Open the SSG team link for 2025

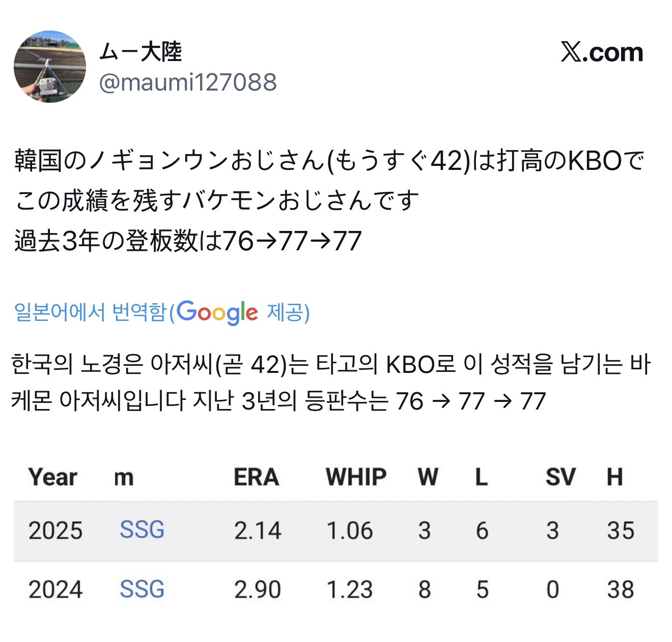[142, 530]
